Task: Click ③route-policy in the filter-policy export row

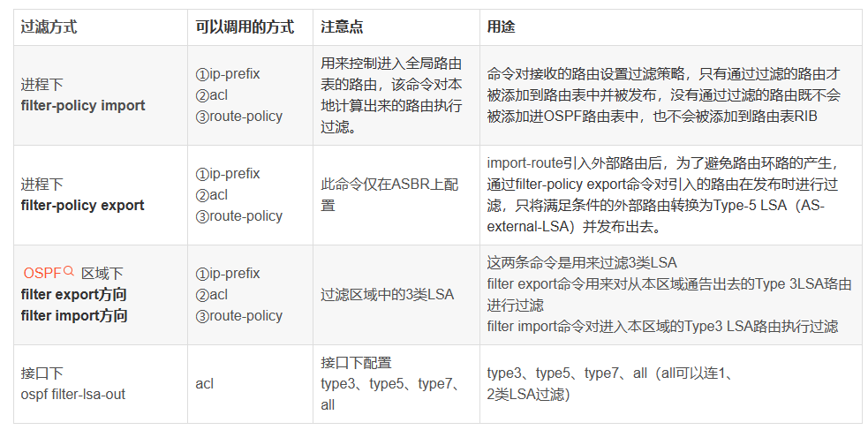Action: [x=238, y=215]
